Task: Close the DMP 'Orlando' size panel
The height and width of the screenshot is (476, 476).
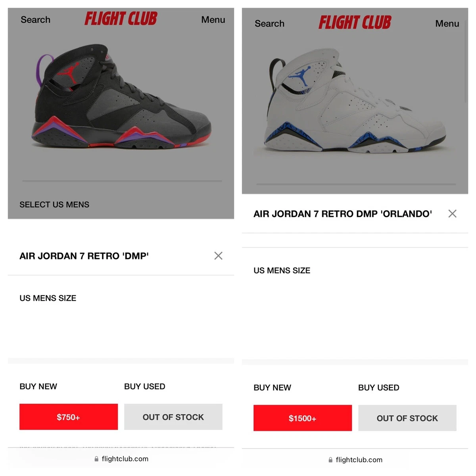Action: [x=452, y=214]
